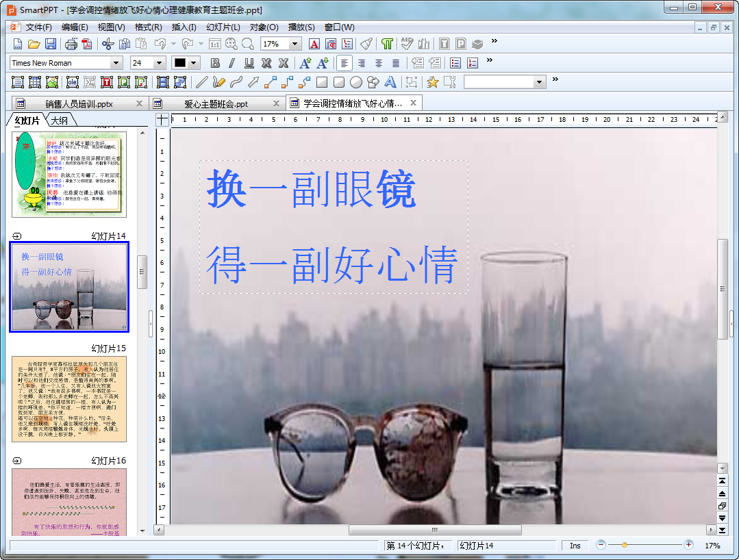Select the Rectangle shape tool

tap(322, 82)
